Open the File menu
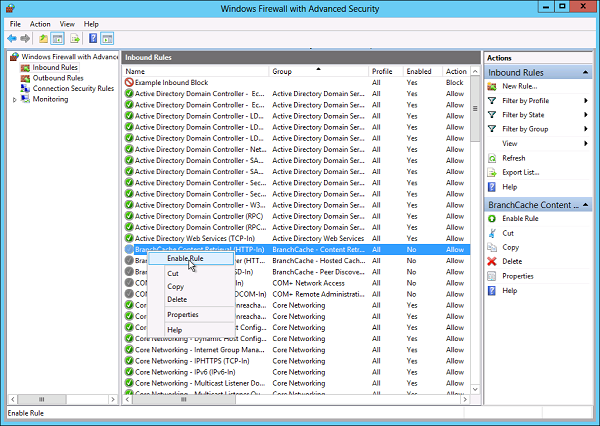 pos(15,24)
